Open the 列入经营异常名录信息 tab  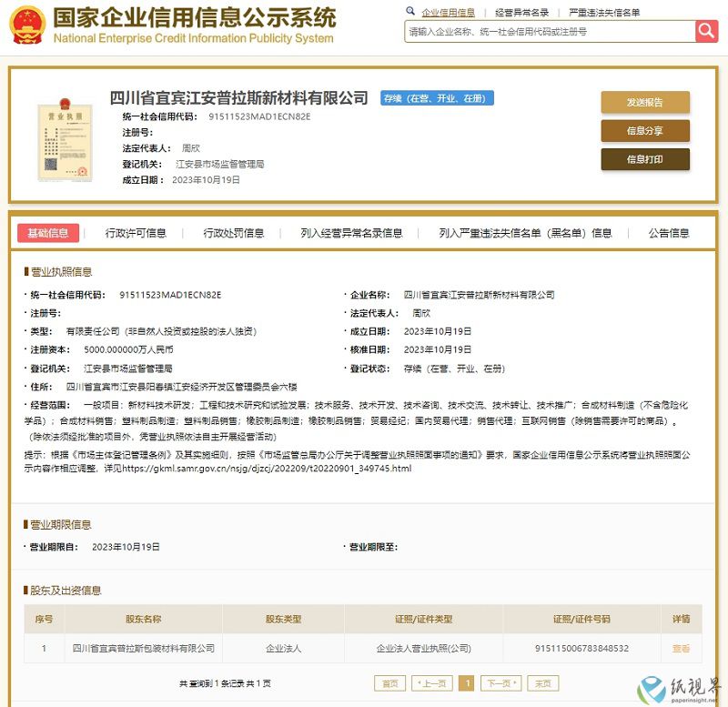point(351,233)
